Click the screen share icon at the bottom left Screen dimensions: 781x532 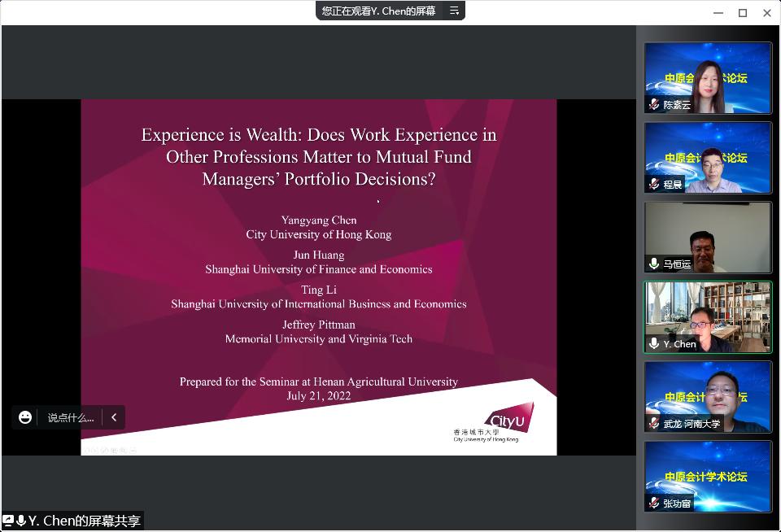click(8, 521)
